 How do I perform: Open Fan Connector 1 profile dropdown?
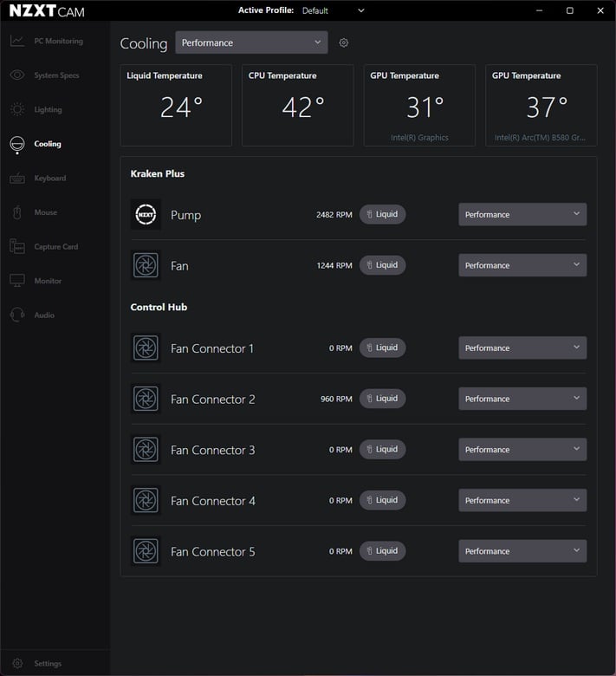522,348
